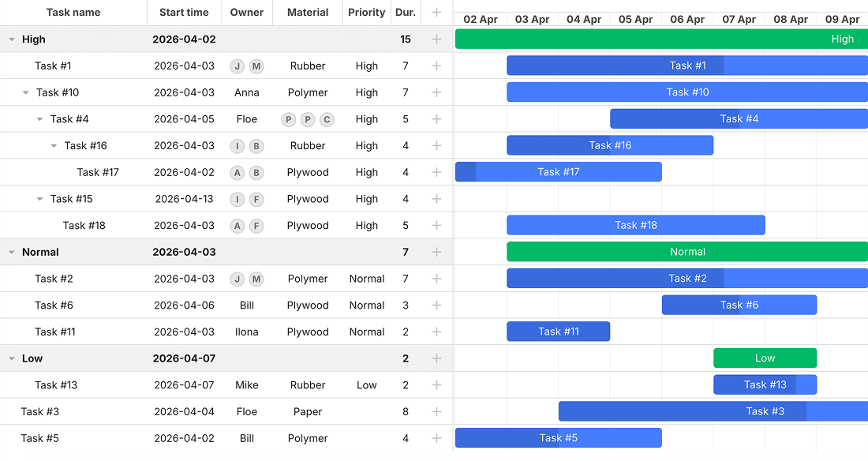
Task: Click owner avatar M in Task #2 row
Action: point(256,279)
